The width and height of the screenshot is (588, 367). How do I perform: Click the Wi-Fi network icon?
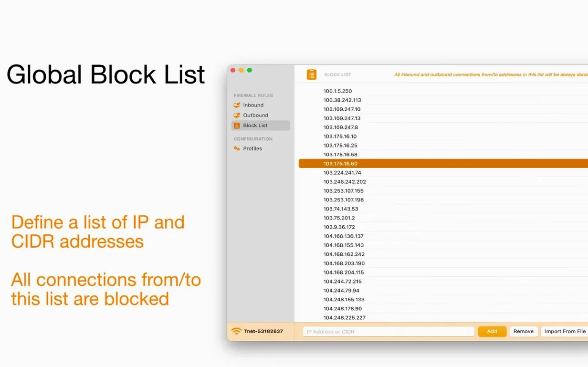[236, 331]
